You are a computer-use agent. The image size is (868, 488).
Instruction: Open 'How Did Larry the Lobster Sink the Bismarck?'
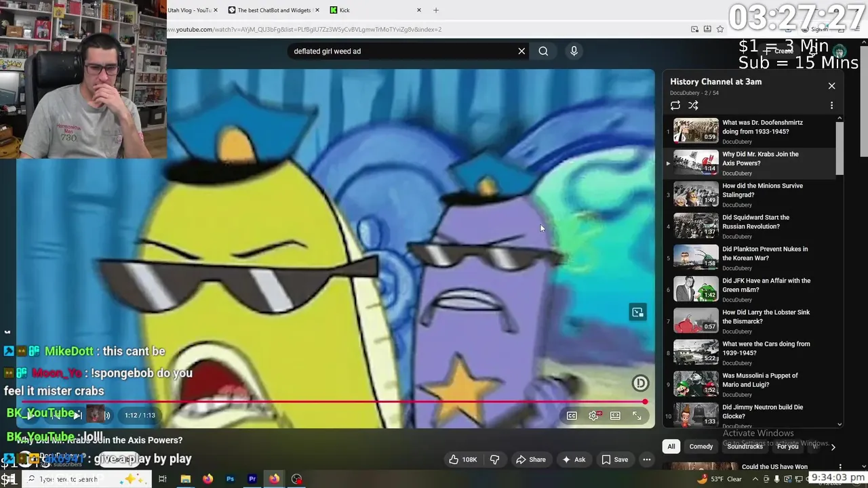pos(750,321)
